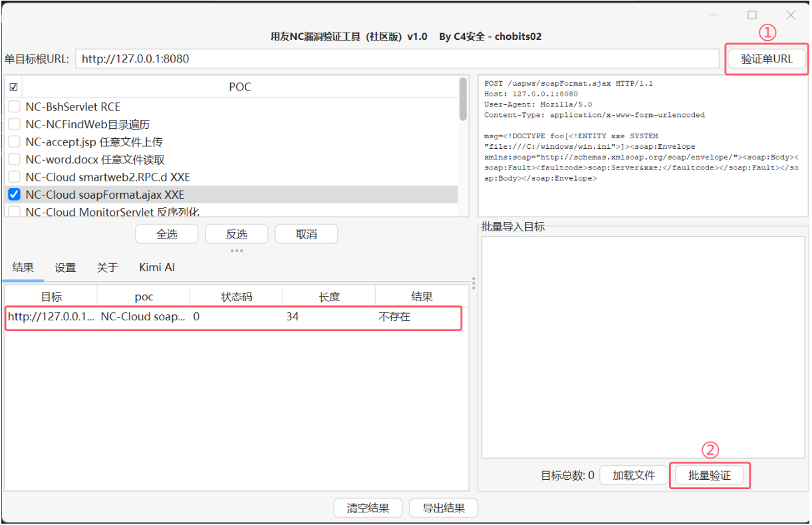
Task: Check the NC-NCFindWeb目录遍历 checkbox
Action: point(14,124)
